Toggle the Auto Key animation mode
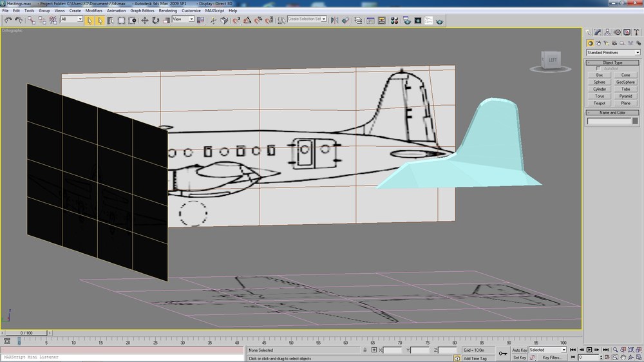This screenshot has width=644, height=362. click(x=519, y=350)
